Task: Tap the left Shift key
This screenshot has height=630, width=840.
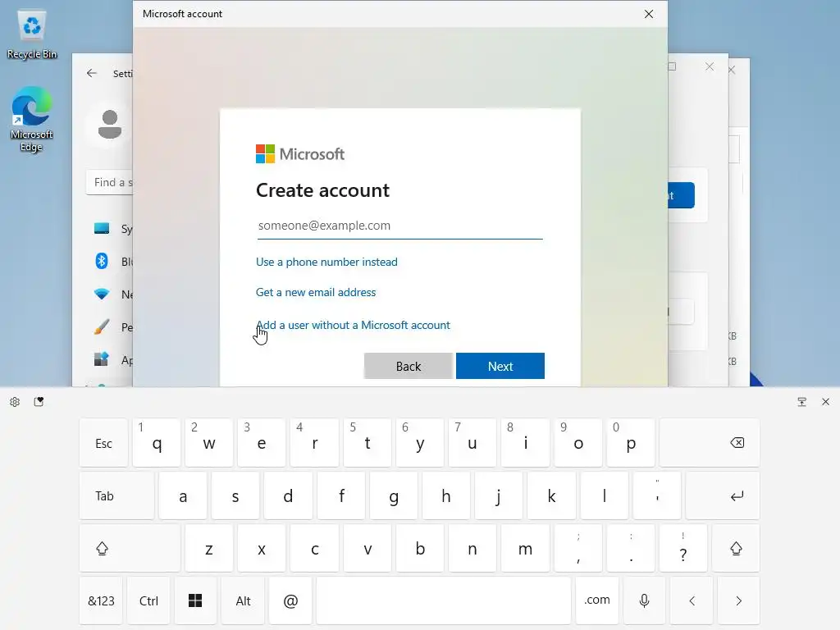Action: click(130, 548)
